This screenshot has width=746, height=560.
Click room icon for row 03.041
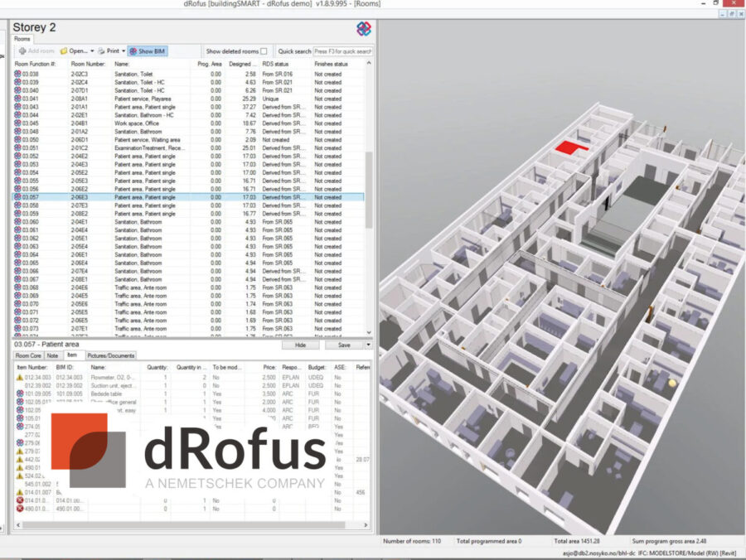coord(17,99)
